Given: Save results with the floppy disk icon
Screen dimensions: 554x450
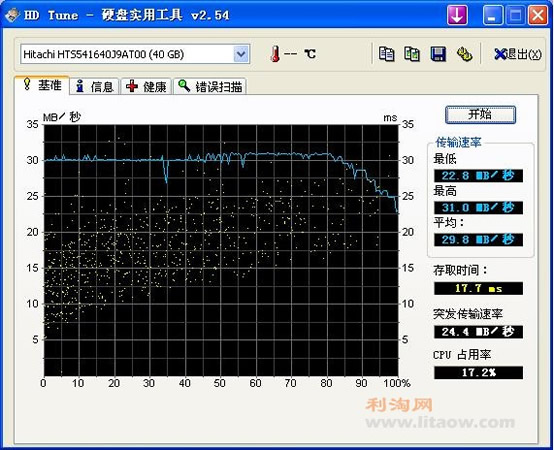Looking at the screenshot, I should (438, 54).
